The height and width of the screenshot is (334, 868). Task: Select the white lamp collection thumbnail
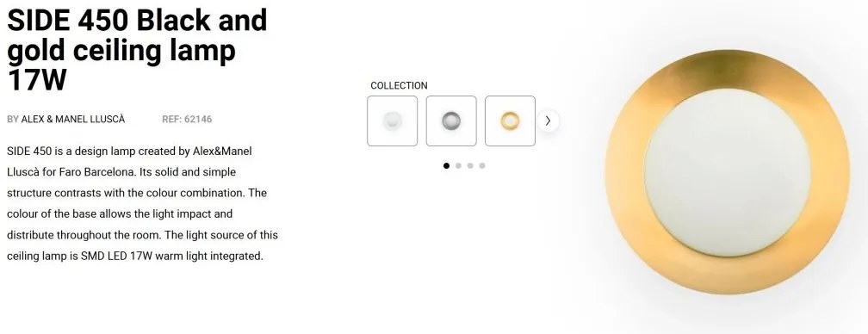point(392,121)
